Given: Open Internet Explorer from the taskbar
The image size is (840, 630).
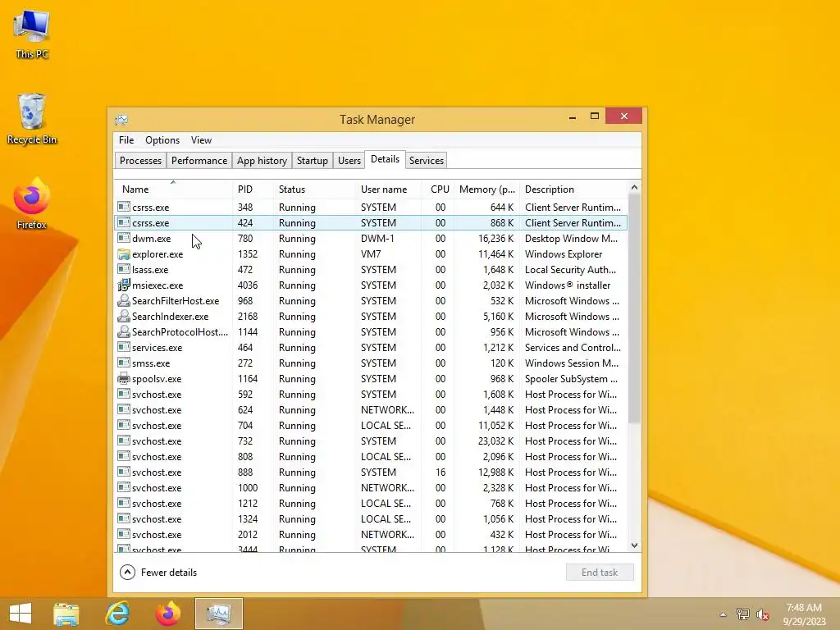Looking at the screenshot, I should [x=117, y=614].
